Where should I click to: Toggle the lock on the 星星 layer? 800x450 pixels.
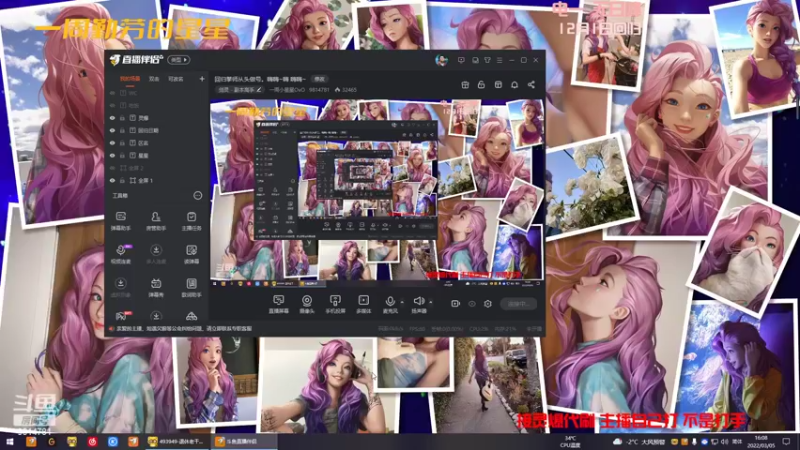coord(122,156)
